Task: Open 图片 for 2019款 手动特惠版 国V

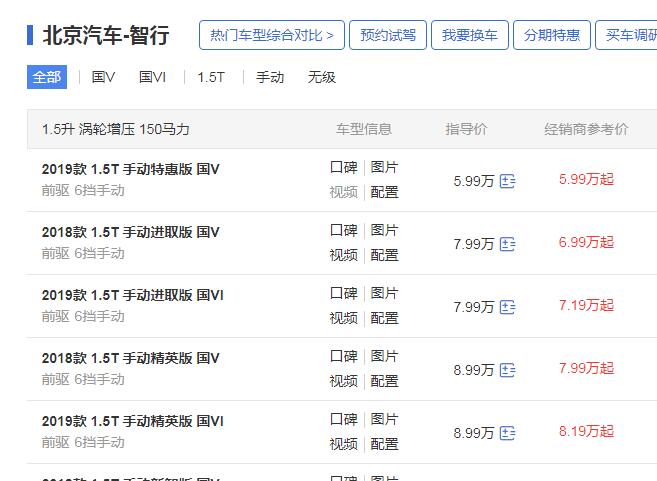Action: 384,167
